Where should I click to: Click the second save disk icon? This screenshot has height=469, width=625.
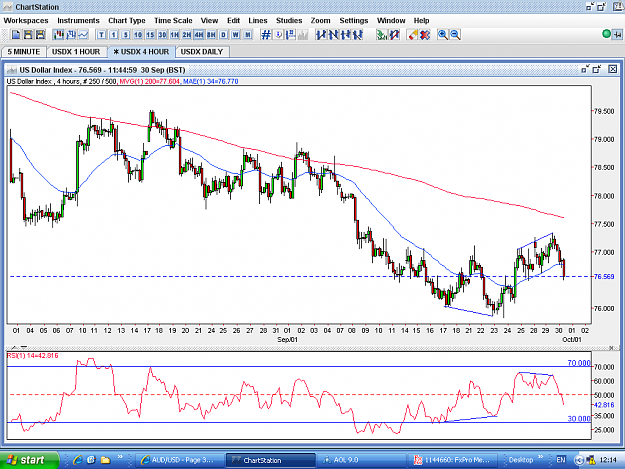[x=40, y=35]
